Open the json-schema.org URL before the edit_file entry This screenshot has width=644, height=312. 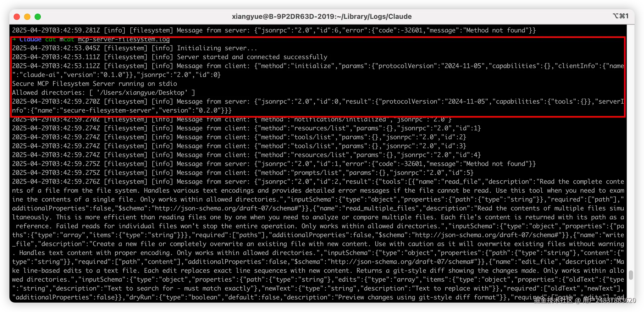(x=403, y=262)
